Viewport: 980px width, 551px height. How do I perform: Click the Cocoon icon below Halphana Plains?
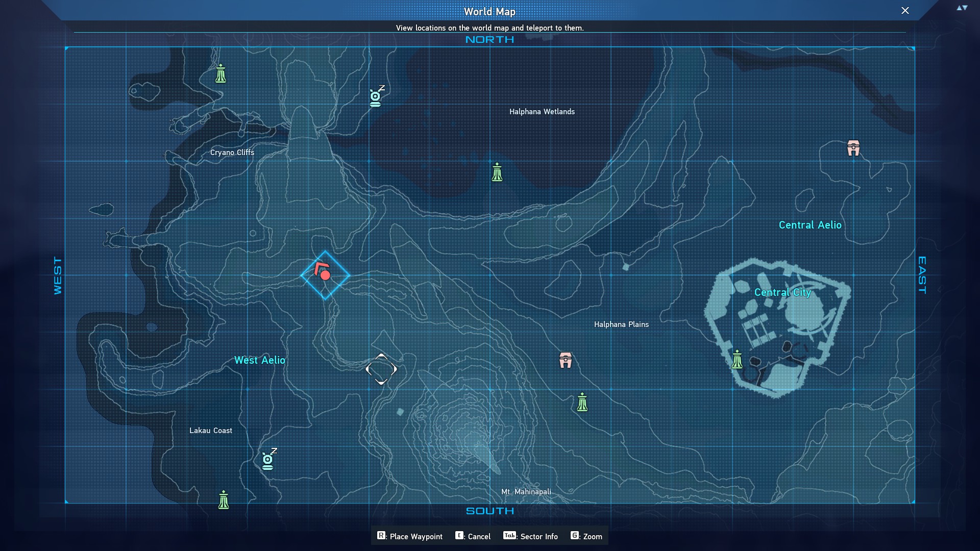click(x=566, y=360)
